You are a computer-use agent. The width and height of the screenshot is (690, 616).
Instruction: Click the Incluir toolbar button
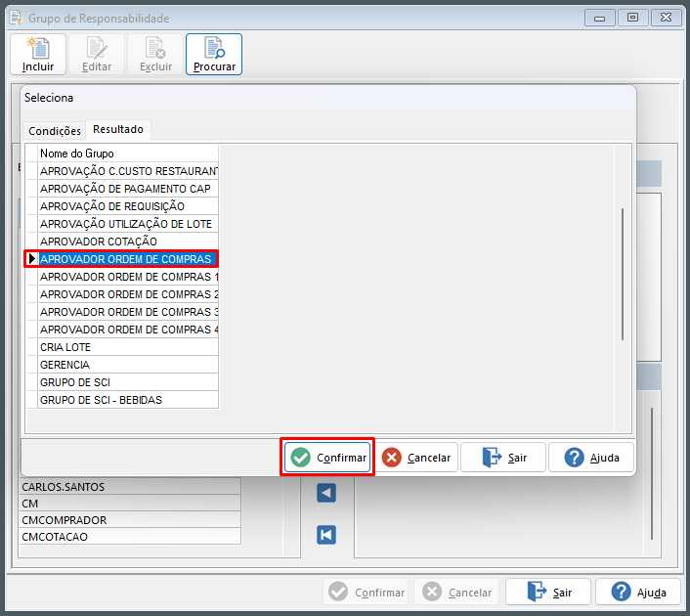coord(38,54)
